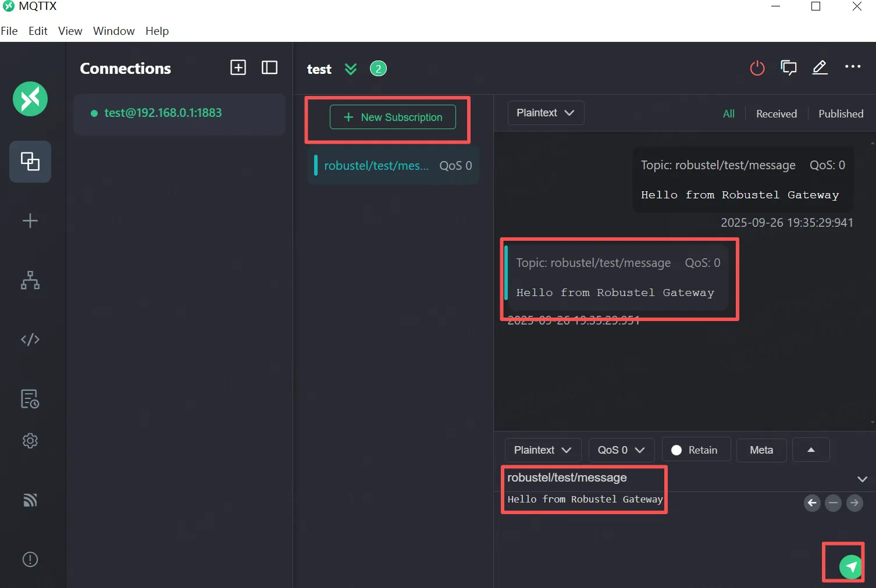Open the Log page in sidebar
The width and height of the screenshot is (876, 588).
coord(30,399)
